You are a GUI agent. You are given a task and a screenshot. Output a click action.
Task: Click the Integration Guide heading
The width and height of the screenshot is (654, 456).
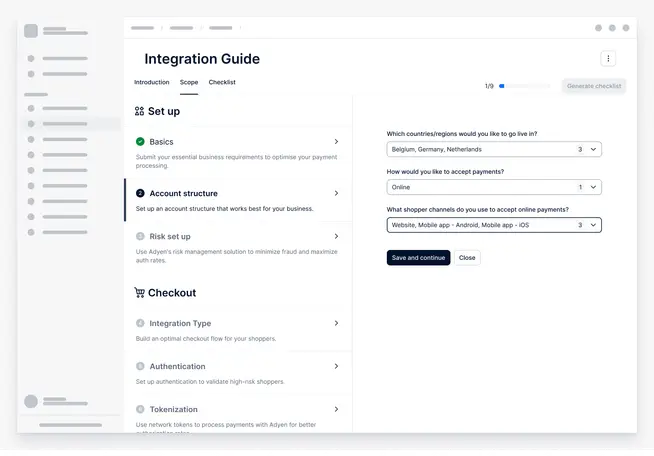(202, 59)
